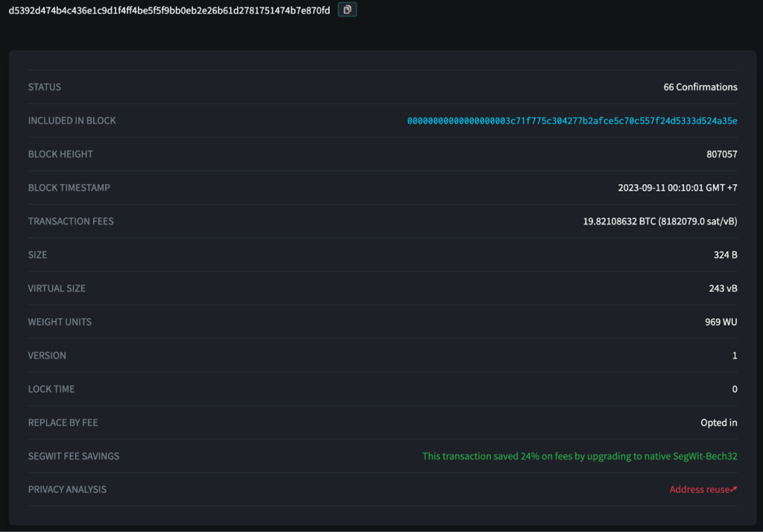Viewport: 763px width, 532px height.
Task: Click the Opted in replace-by-fee value
Action: (718, 422)
